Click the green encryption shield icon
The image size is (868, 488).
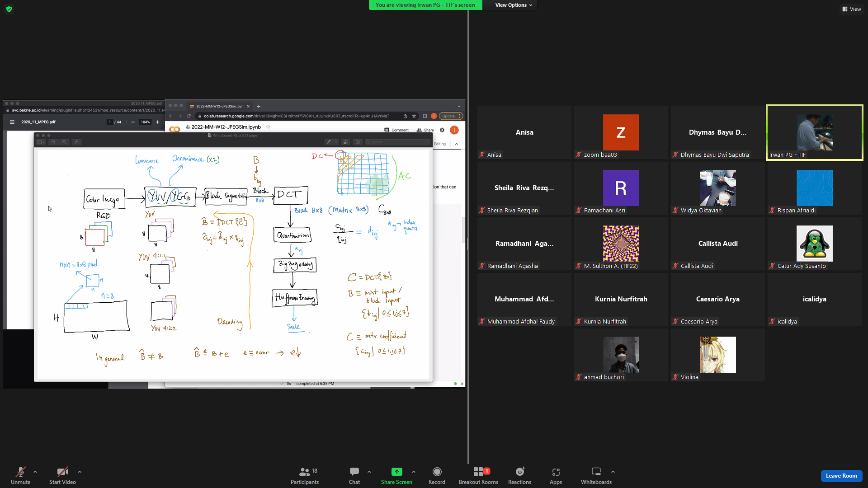tap(9, 9)
